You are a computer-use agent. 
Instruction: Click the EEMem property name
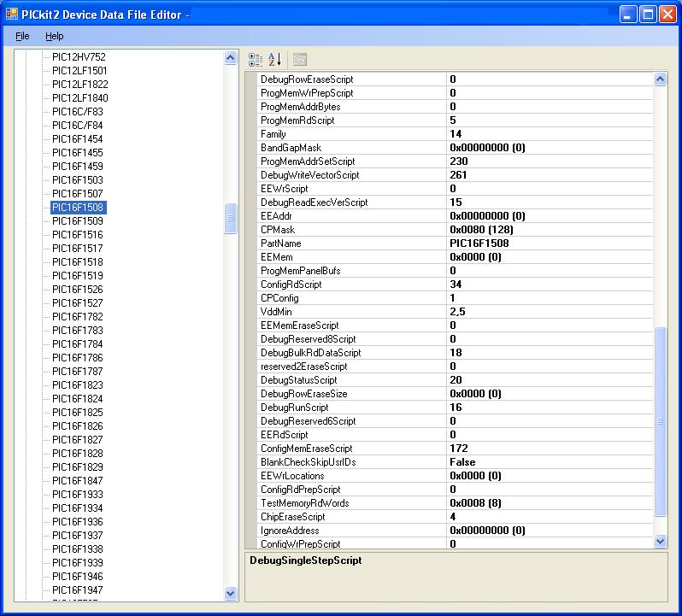pyautogui.click(x=277, y=257)
